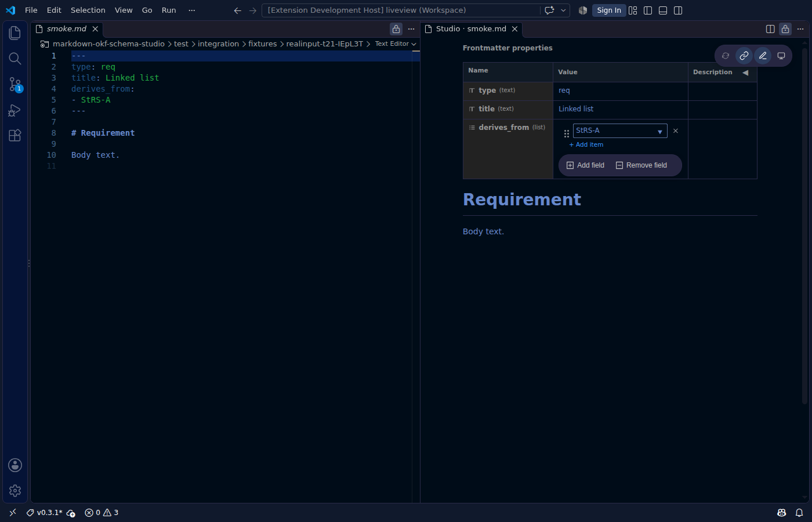The width and height of the screenshot is (812, 522).
Task: Open the Run menu
Action: (x=169, y=10)
